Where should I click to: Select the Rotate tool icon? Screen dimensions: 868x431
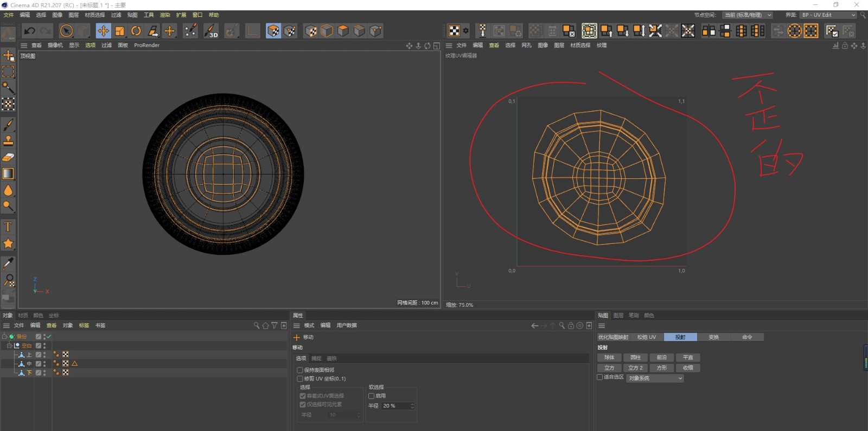136,31
